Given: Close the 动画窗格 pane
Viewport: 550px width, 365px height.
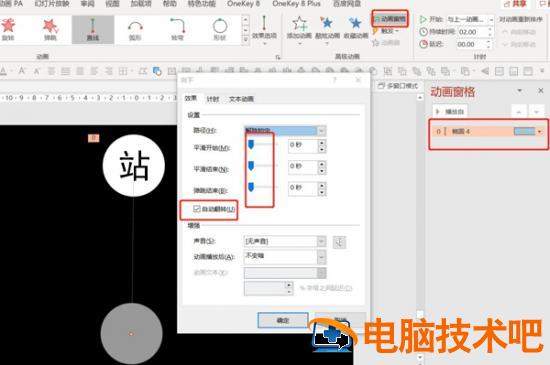Looking at the screenshot, I should coord(541,91).
